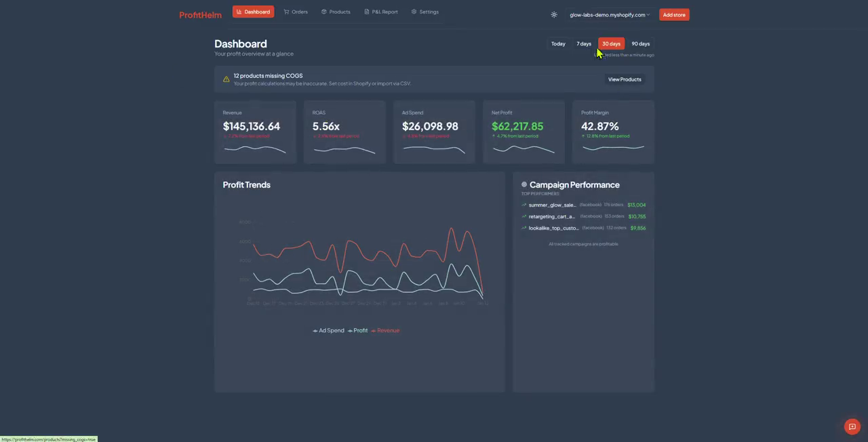Select the 7 days date range
The width and height of the screenshot is (868, 442).
[x=584, y=43]
